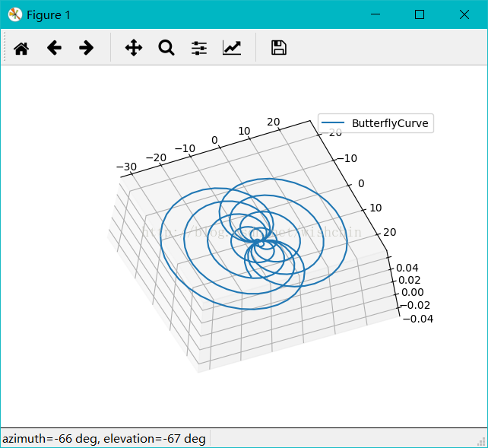Maximize the Figure 1 window
The height and width of the screenshot is (448, 488).
(x=420, y=14)
